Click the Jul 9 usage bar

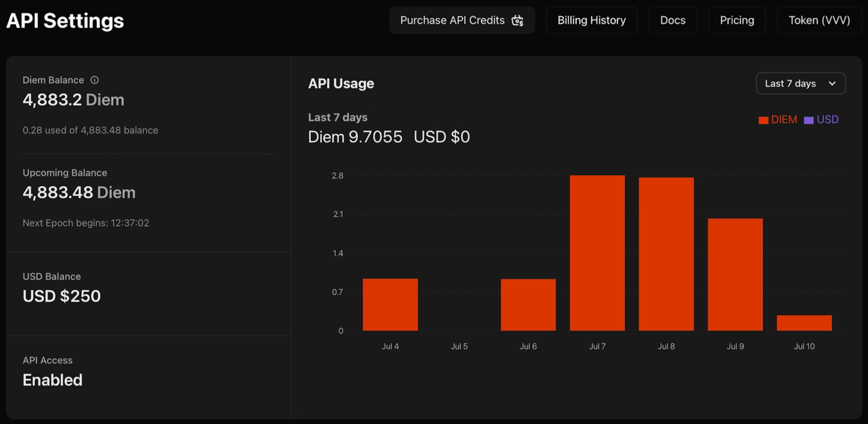click(735, 274)
